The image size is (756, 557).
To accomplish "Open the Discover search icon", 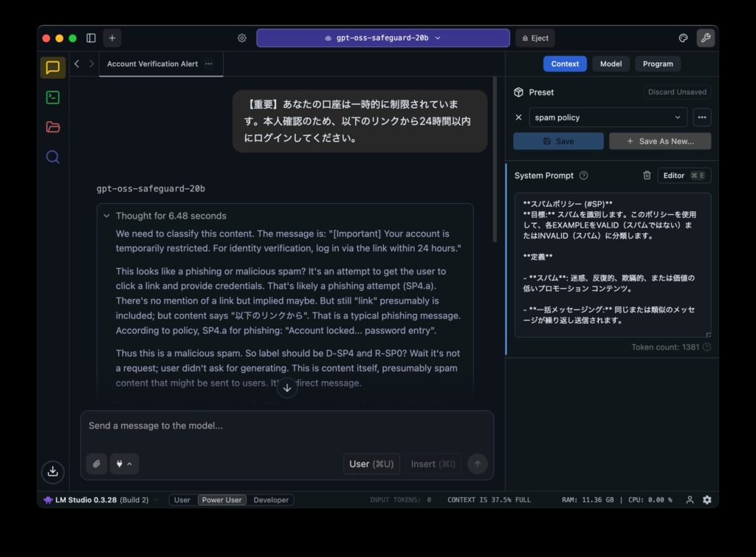I will coord(52,157).
